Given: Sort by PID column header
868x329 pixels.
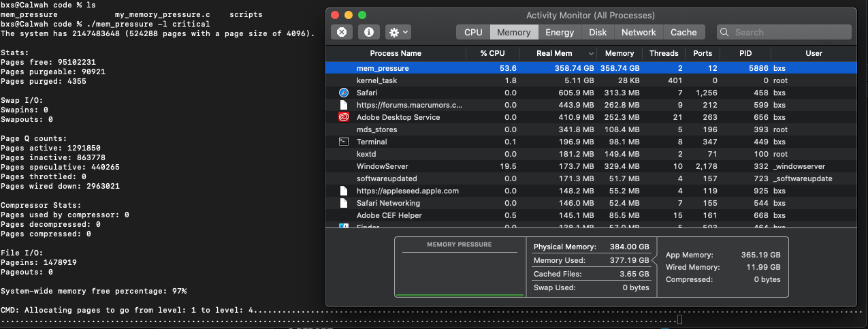Looking at the screenshot, I should coord(745,53).
